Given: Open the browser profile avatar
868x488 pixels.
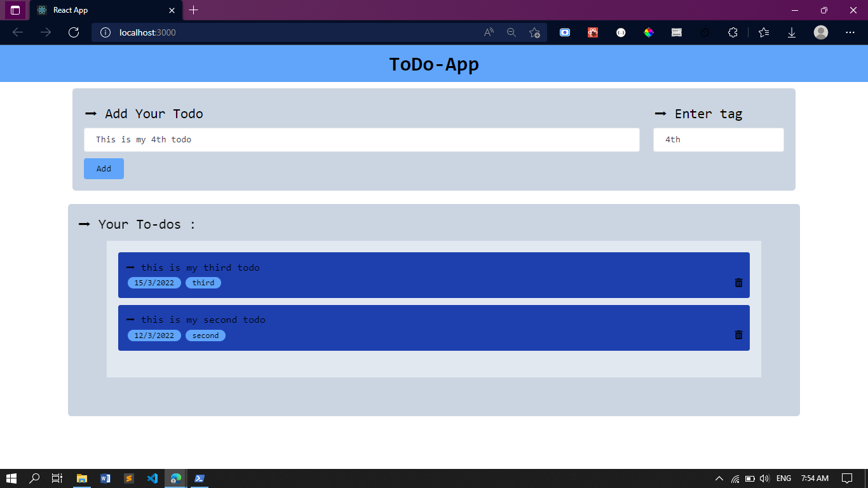Looking at the screenshot, I should pos(820,32).
